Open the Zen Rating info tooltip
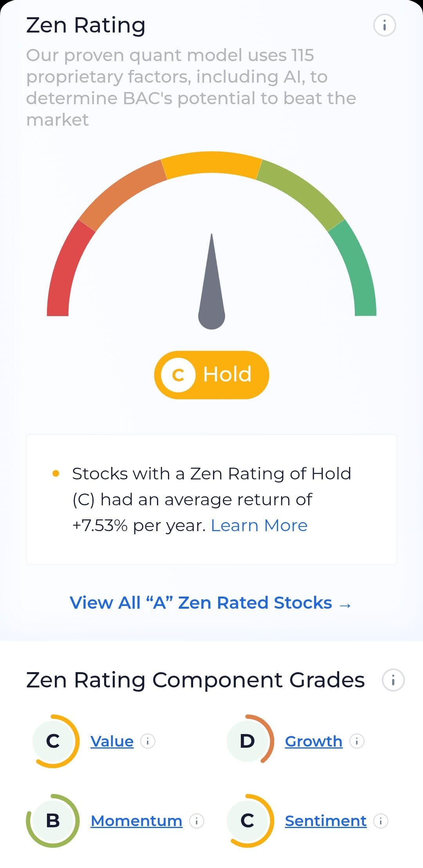Viewport: 423px width, 868px height. 384,25
